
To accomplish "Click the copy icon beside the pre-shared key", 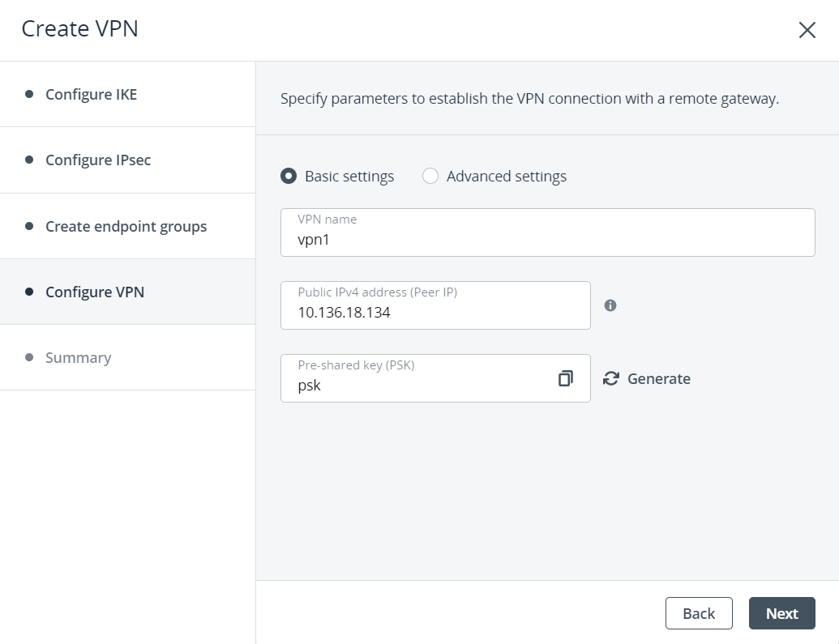I will 565,378.
